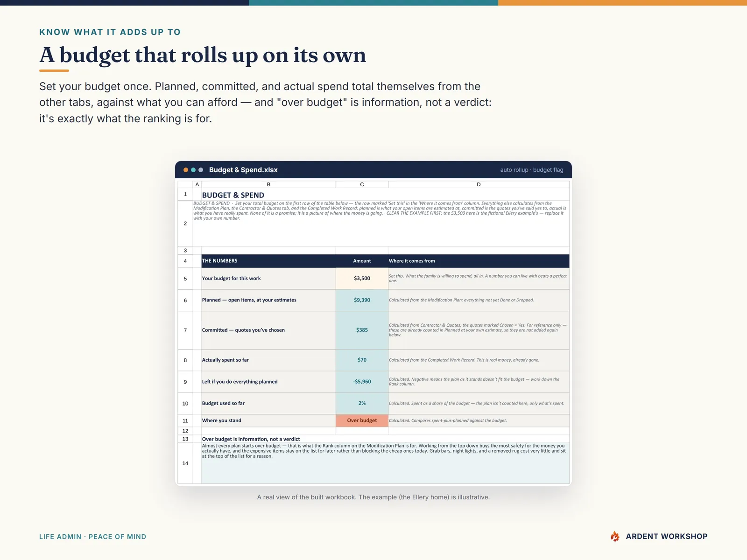Select column B header

coord(268,185)
